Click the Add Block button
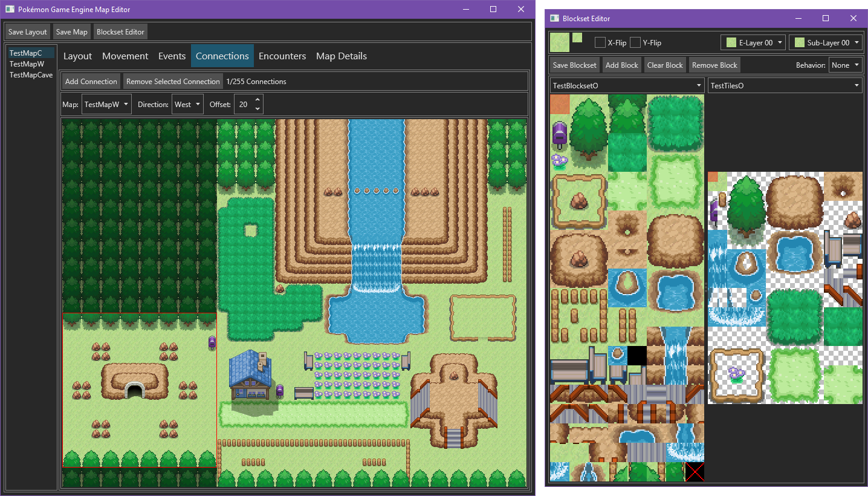 [622, 65]
